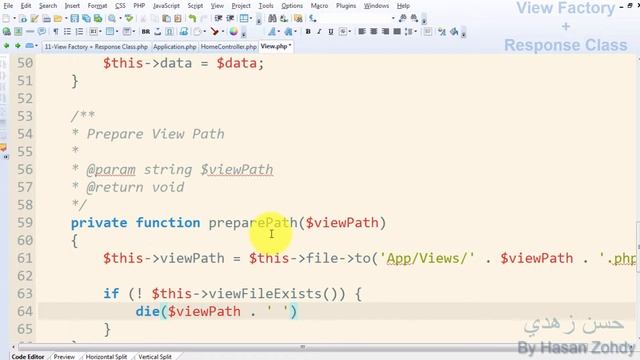The height and width of the screenshot is (360, 640).
Task: Click '$this->viewFileExists()' on line 63
Action: pyautogui.click(x=249, y=293)
